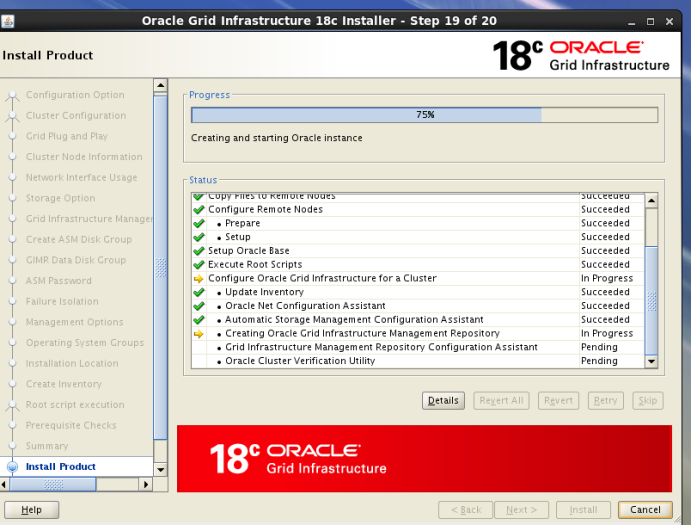Click green checkmark beside Setup Oracle Base
The image size is (692, 525).
click(198, 251)
